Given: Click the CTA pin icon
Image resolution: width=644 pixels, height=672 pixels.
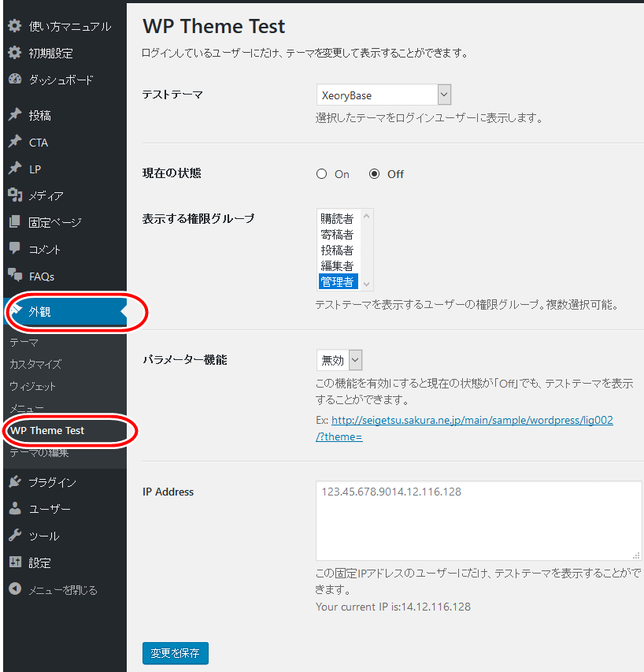Looking at the screenshot, I should [14, 142].
